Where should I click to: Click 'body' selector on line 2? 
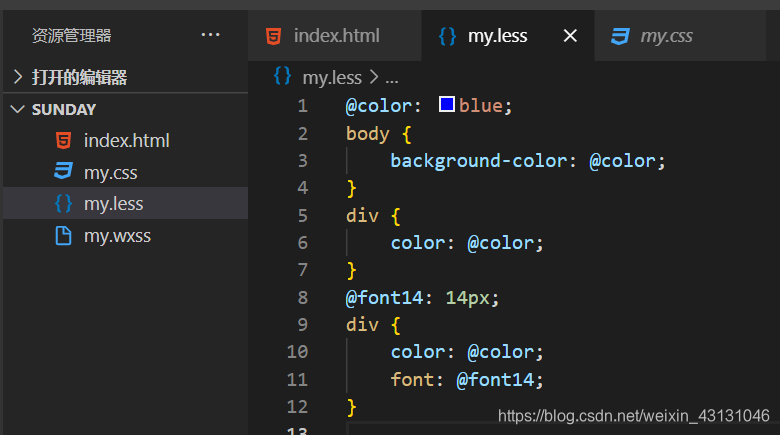(368, 134)
